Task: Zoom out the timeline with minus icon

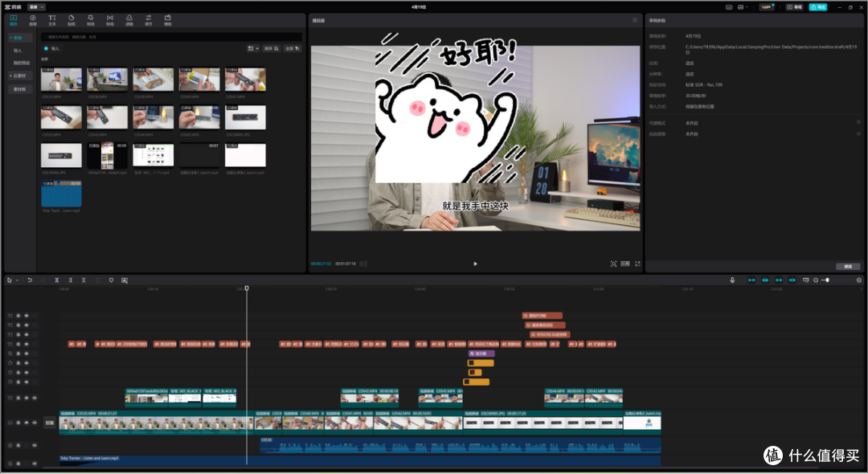Action: pos(816,280)
